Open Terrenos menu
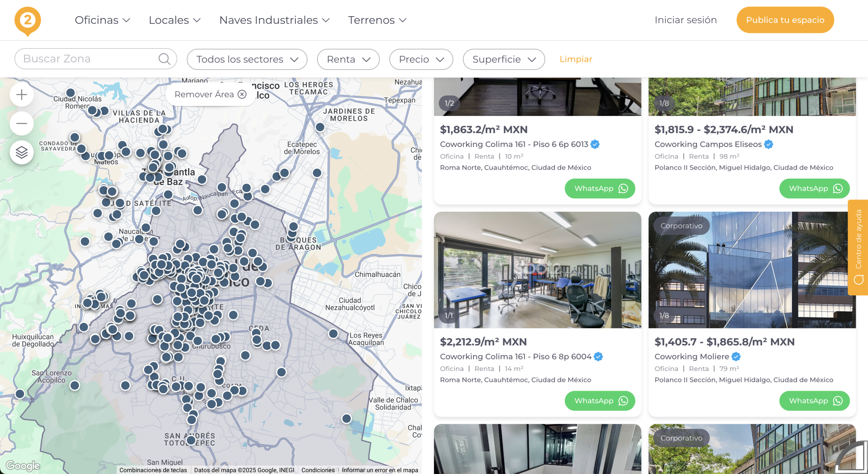The height and width of the screenshot is (474, 868). click(377, 20)
